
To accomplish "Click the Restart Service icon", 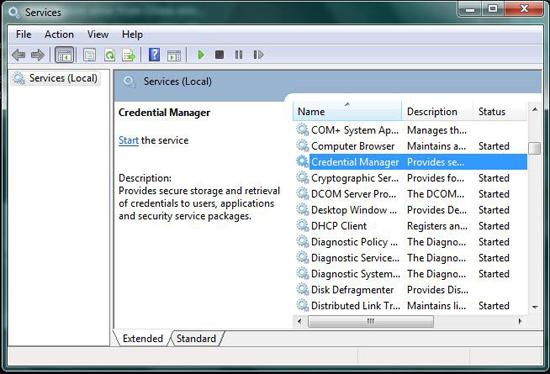I will coord(258,55).
